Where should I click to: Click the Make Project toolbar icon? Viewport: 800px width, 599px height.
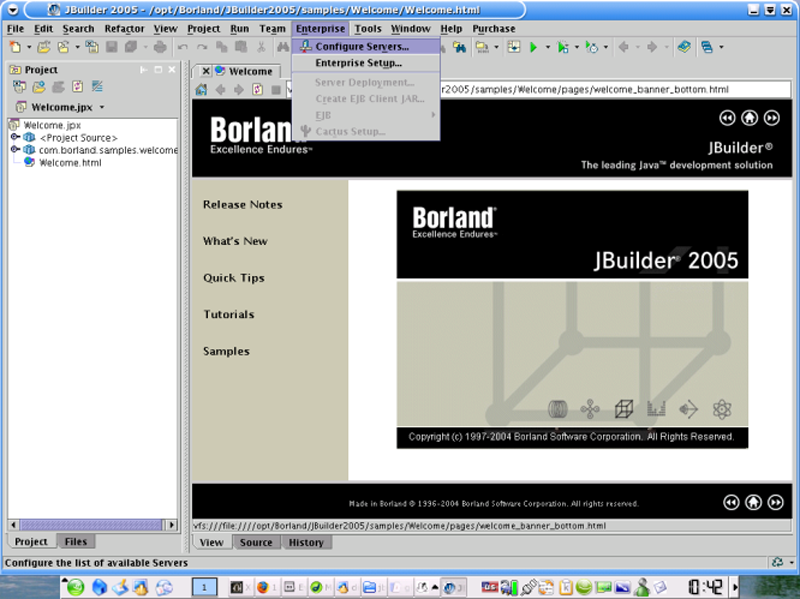[484, 47]
